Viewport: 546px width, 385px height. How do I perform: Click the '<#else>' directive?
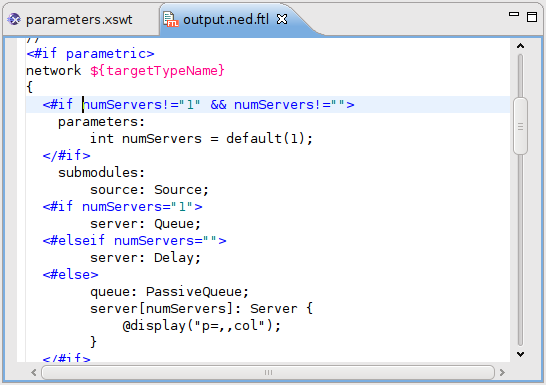(x=70, y=275)
